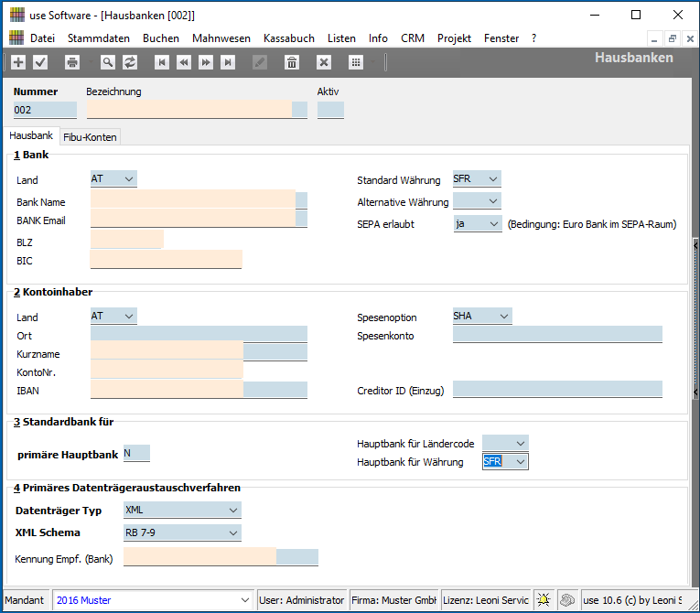Click the refresh arrows icon
The height and width of the screenshot is (613, 700).
(130, 62)
